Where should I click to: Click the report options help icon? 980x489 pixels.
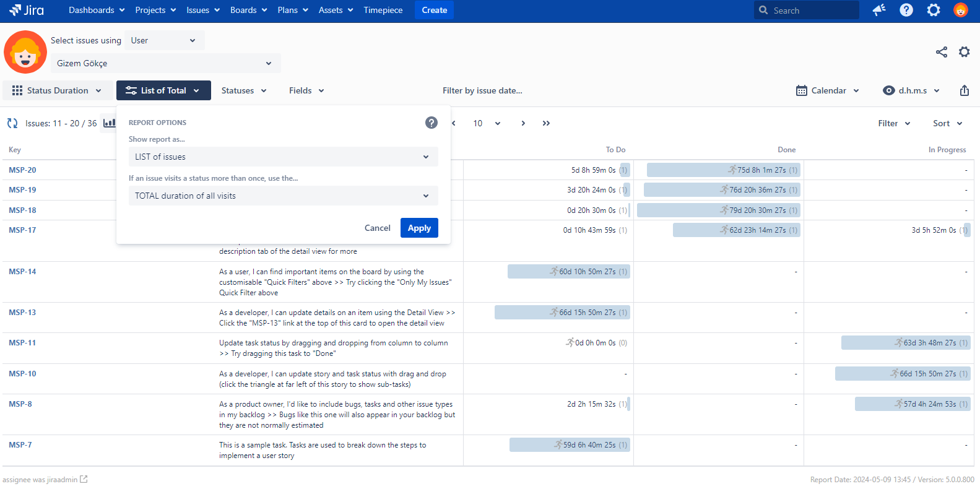click(x=431, y=123)
